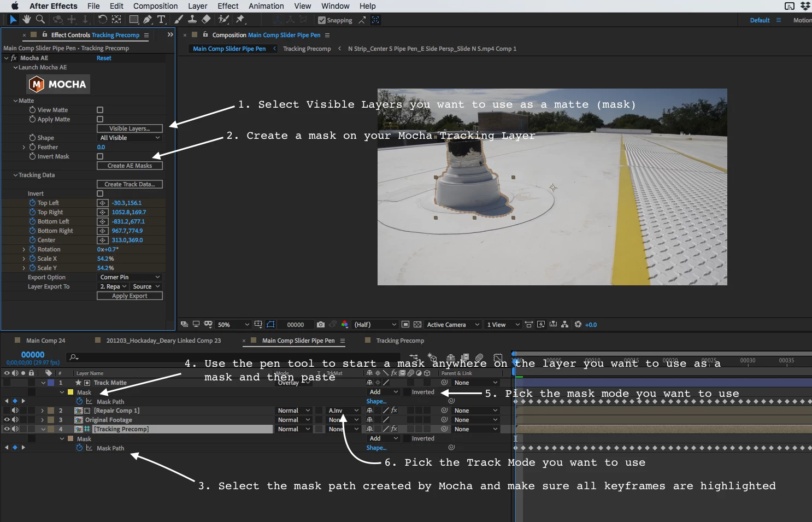
Task: Open Repair Comp 1 A.Inv track matte dropdown
Action: tap(343, 410)
